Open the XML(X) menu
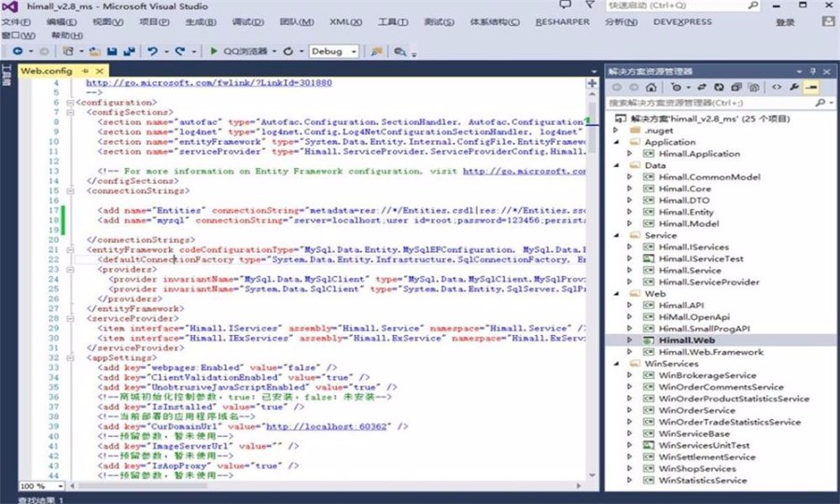Image resolution: width=840 pixels, height=504 pixels. [x=345, y=22]
